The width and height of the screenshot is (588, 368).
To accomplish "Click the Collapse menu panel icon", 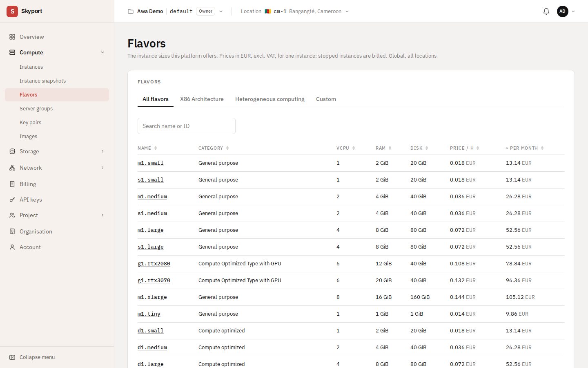I will point(12,357).
